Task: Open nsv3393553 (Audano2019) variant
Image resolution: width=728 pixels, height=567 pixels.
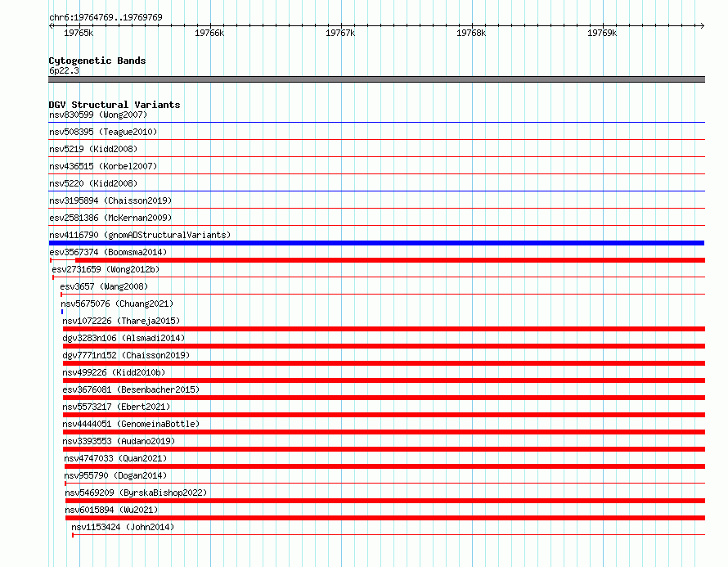Action: click(119, 441)
